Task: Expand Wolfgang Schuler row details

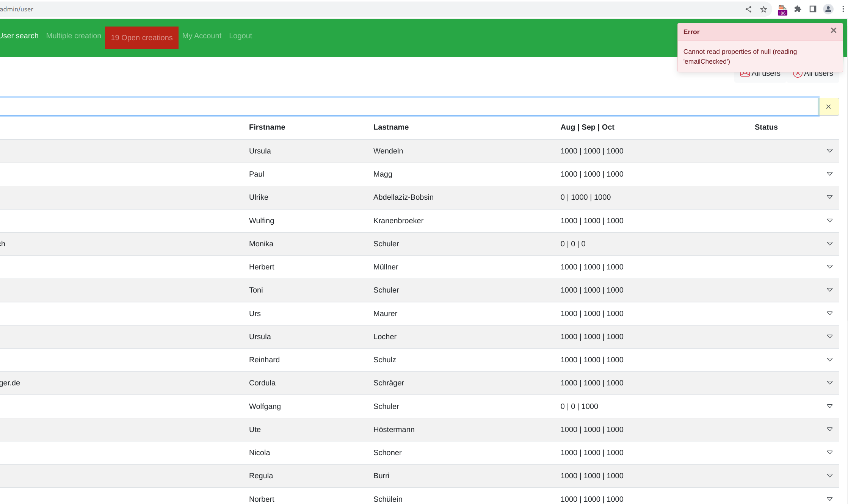Action: [x=829, y=406]
